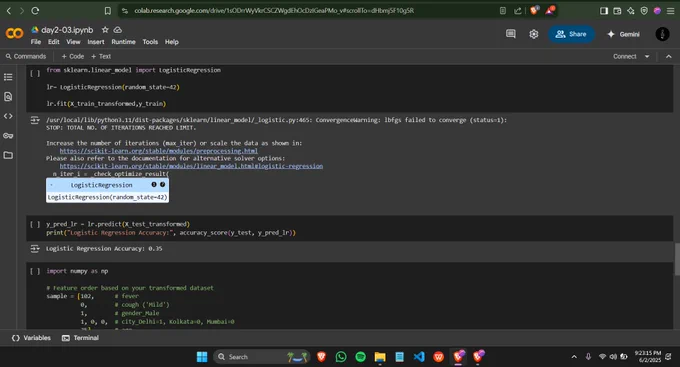The image size is (680, 367).
Task: Run the LogisticRegression fit cell
Action: (x=35, y=73)
